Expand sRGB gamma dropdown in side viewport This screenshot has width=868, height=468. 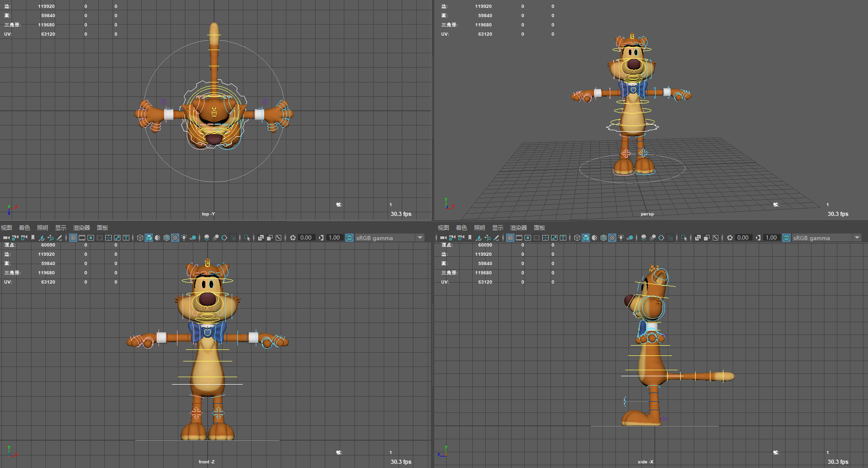click(857, 238)
